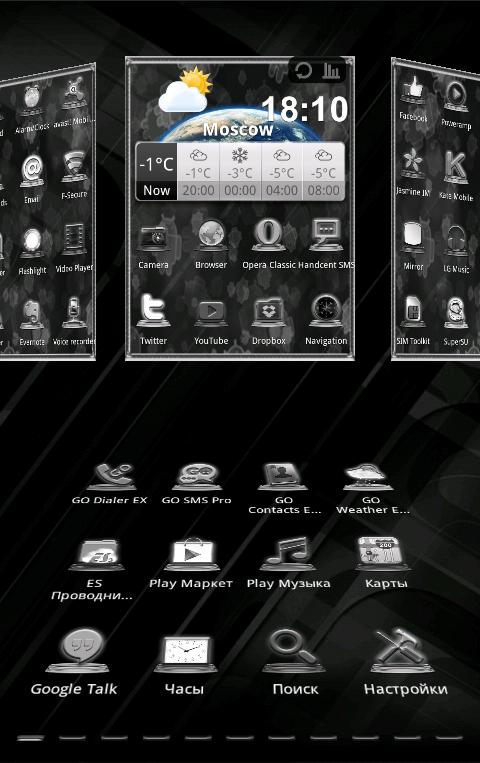Open GO Weather EX icon
480x763 pixels.
(x=369, y=476)
